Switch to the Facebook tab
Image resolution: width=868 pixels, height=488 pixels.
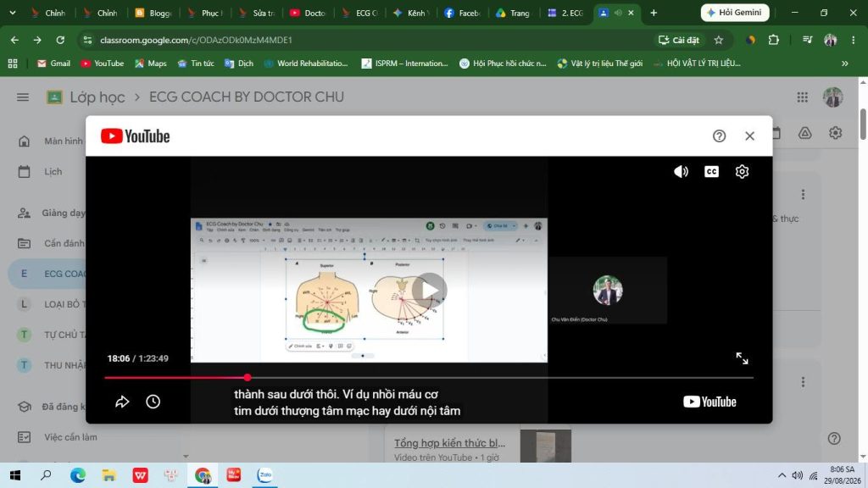462,13
